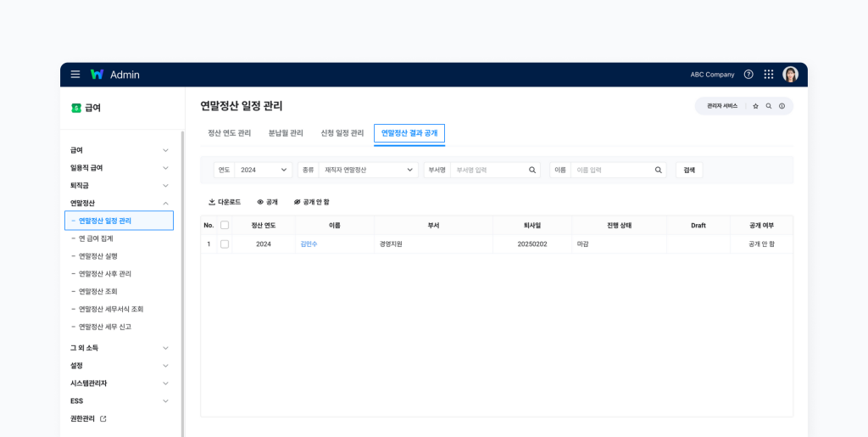Screen dimensions: 868x437
Task: Expand the 시스템관리자 section
Action: click(x=120, y=384)
